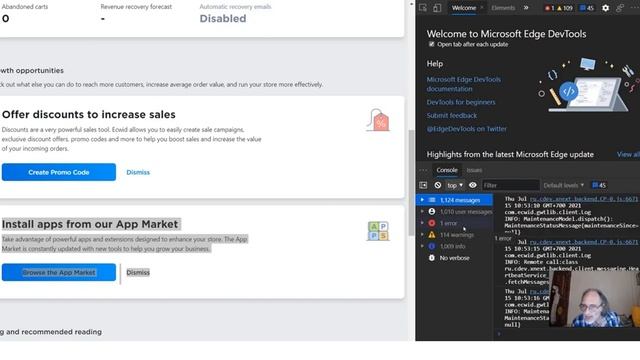Open the blue issues counter 45 in top bar

coord(587,8)
